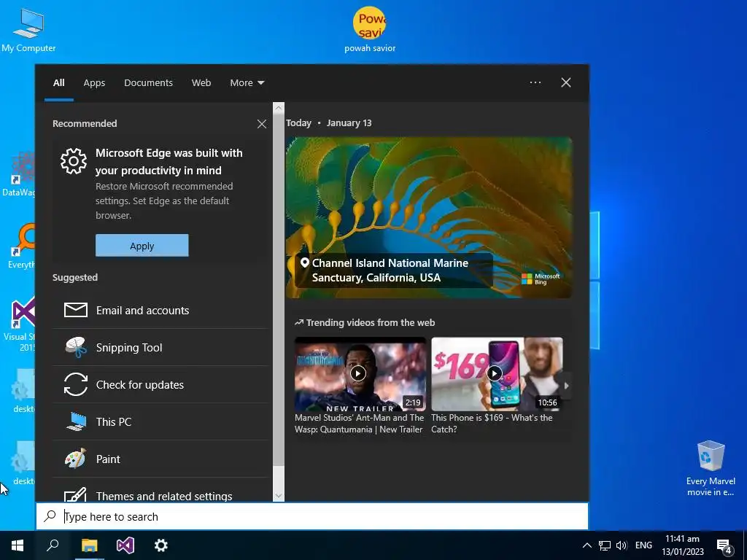Click the volume speaker tray icon

tap(622, 545)
